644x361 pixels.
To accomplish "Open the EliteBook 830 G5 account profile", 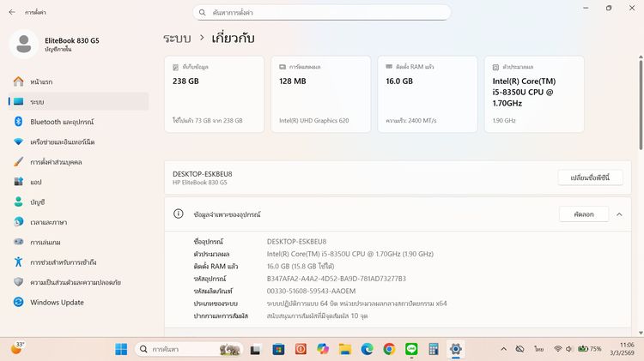I will point(54,44).
